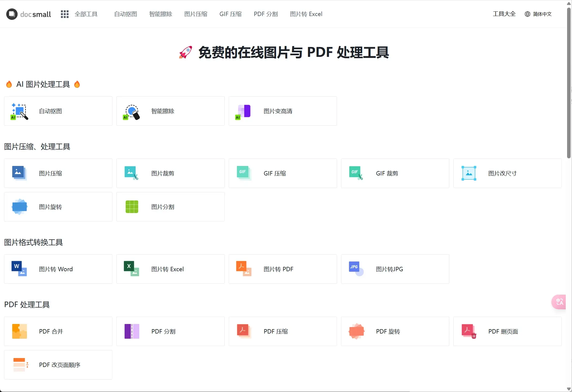Open the PDF 改页面顺序 tool card
The image size is (572, 392).
(58, 365)
